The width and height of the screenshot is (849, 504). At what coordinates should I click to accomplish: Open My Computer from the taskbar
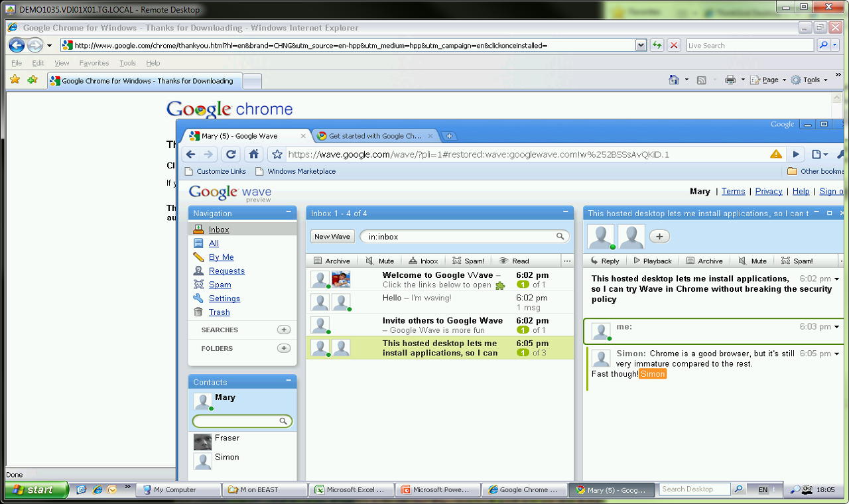click(x=179, y=489)
